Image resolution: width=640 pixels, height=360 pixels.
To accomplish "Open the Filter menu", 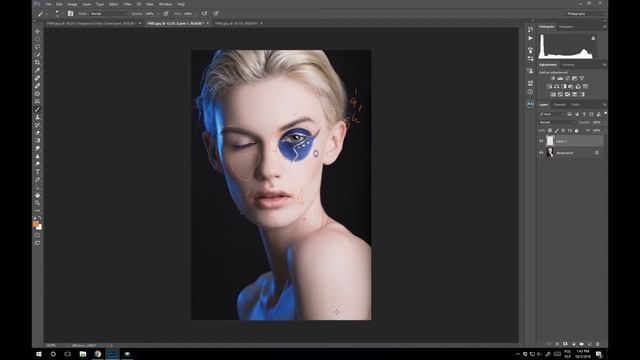I will click(127, 4).
